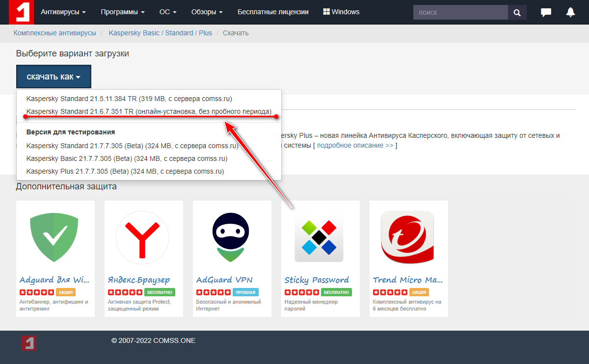Click 'Надежный менеджер паролей' description
Image resolution: width=589 pixels, height=364 pixels.
[x=311, y=305]
